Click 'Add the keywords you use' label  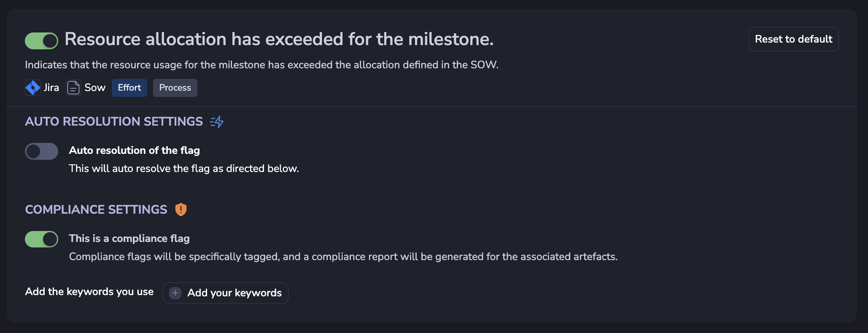89,292
